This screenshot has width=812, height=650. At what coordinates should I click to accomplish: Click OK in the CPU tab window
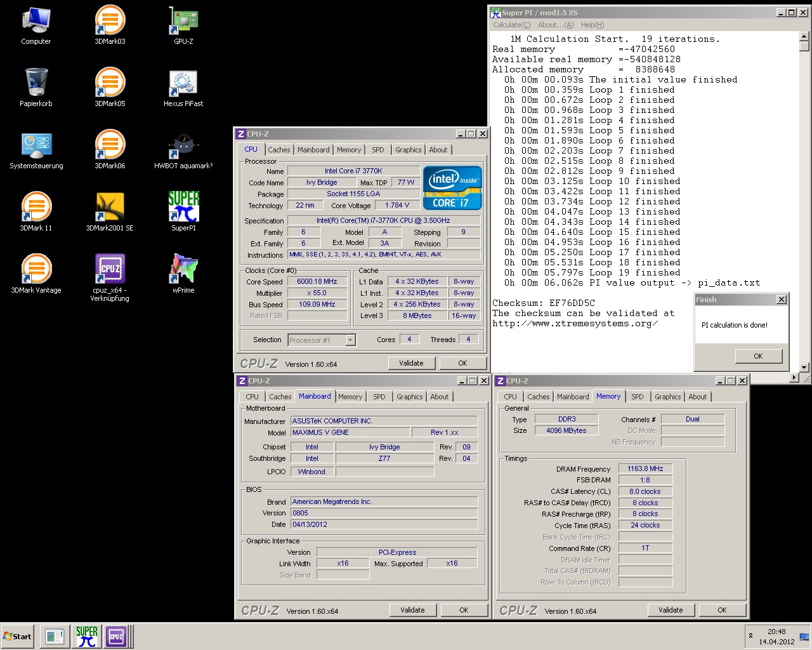pyautogui.click(x=462, y=363)
